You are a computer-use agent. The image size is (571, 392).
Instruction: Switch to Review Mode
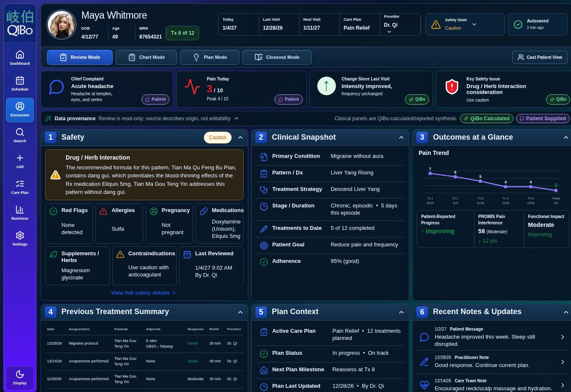80,57
